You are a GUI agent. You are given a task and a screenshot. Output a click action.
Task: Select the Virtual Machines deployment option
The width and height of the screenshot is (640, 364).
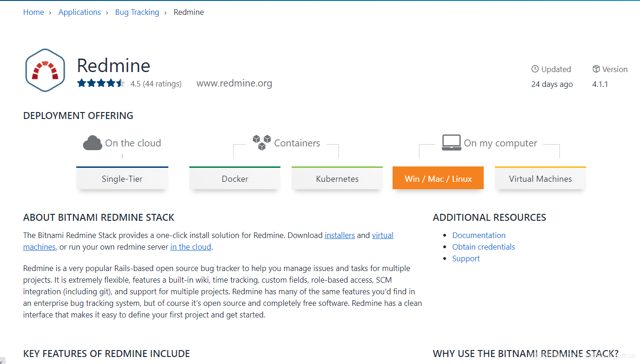tap(540, 179)
